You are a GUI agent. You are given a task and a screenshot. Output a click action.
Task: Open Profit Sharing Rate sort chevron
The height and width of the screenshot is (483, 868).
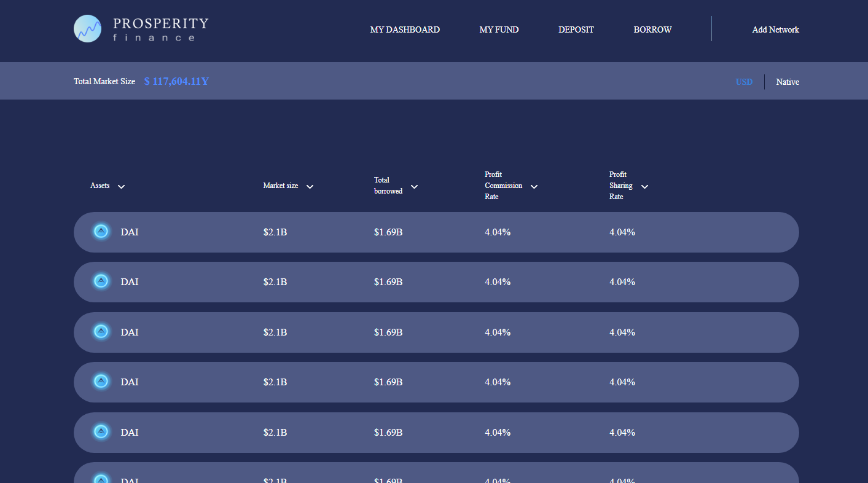tap(644, 187)
